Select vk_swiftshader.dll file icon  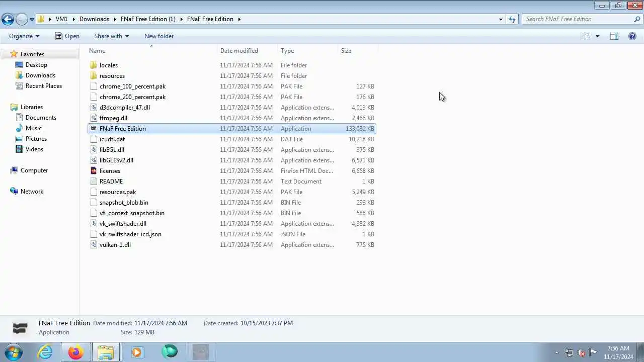pyautogui.click(x=94, y=224)
